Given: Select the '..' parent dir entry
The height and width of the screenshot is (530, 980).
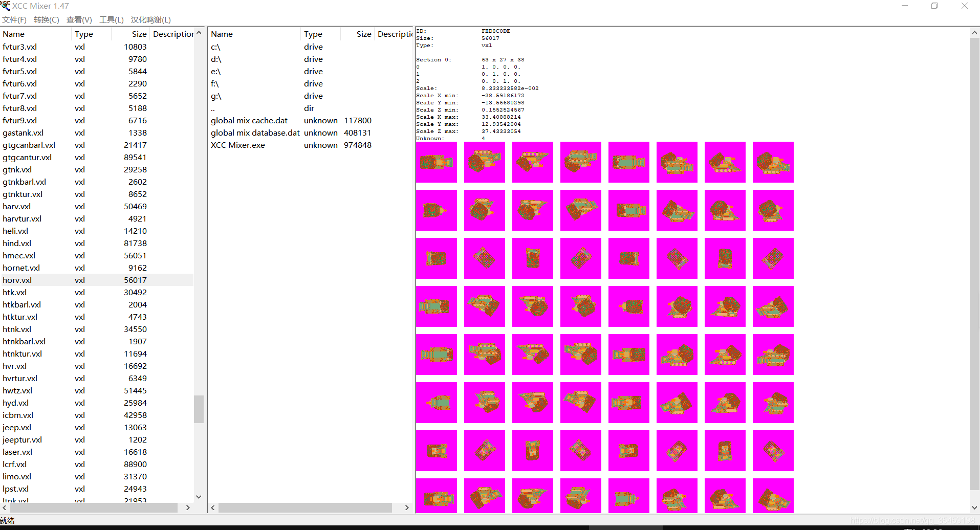Looking at the screenshot, I should point(310,108).
